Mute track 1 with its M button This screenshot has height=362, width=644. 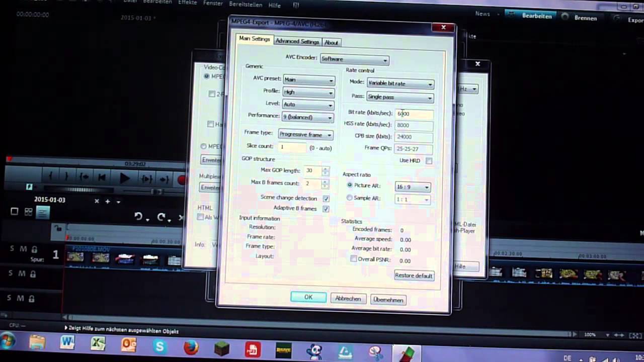22,249
